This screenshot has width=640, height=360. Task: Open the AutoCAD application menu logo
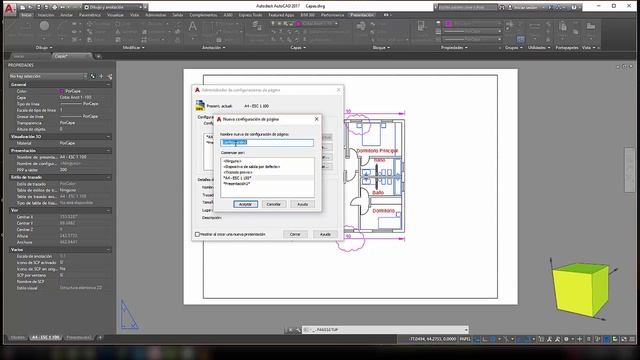coord(9,8)
